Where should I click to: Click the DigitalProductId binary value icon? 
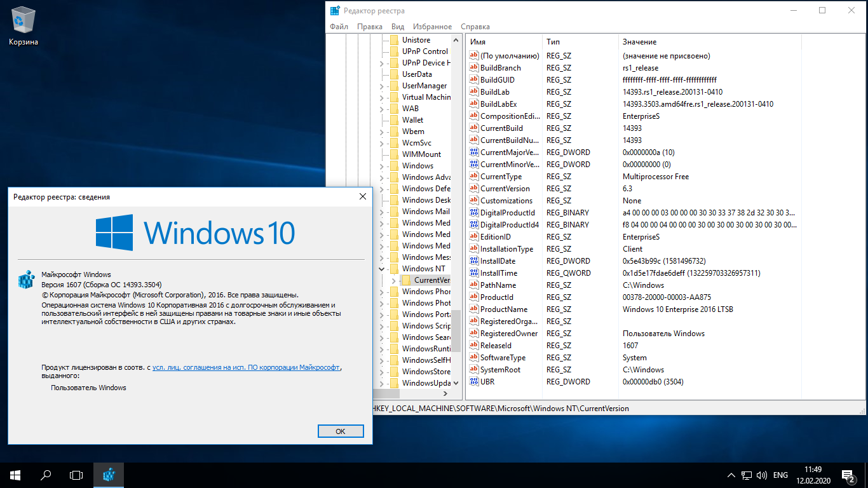pyautogui.click(x=473, y=213)
